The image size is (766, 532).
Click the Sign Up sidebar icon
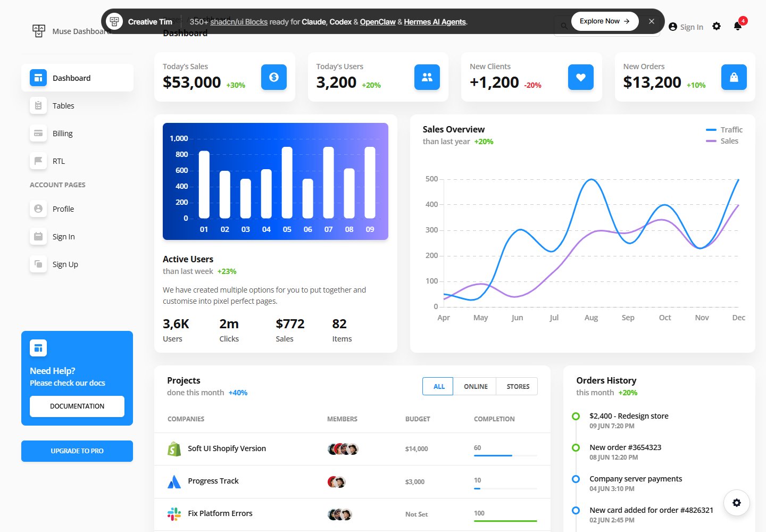tap(38, 264)
